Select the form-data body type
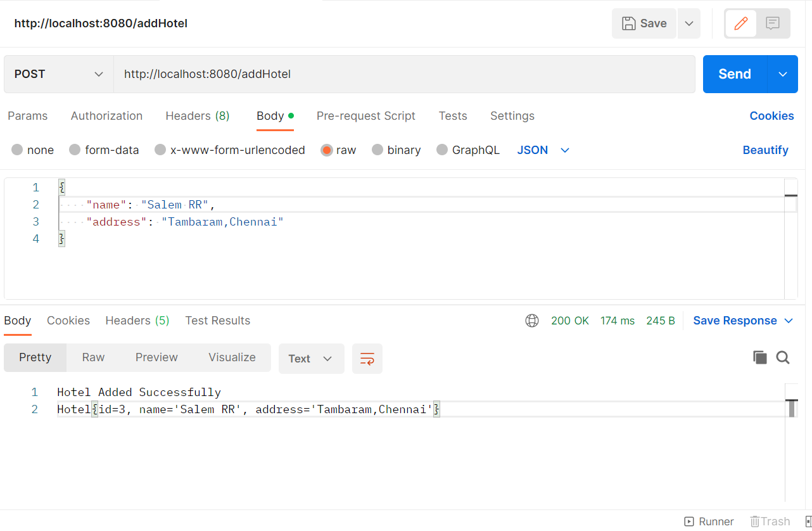812x531 pixels. click(x=104, y=150)
